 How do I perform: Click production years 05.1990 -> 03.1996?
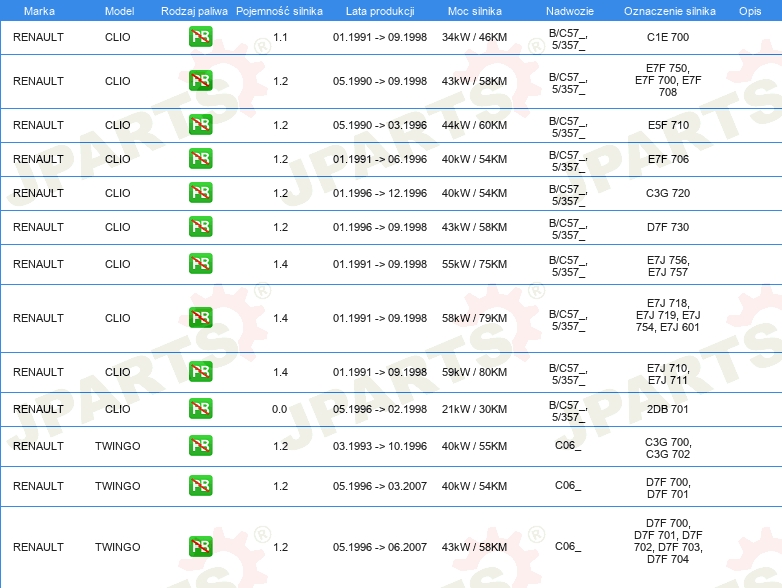coord(380,125)
